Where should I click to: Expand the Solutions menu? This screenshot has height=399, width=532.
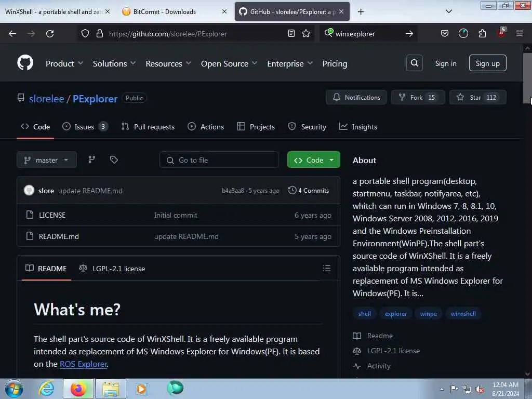(114, 63)
